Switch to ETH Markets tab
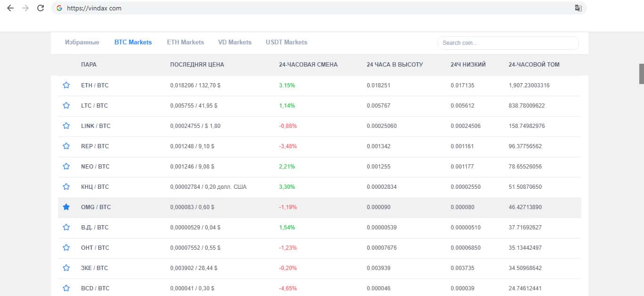 click(185, 42)
